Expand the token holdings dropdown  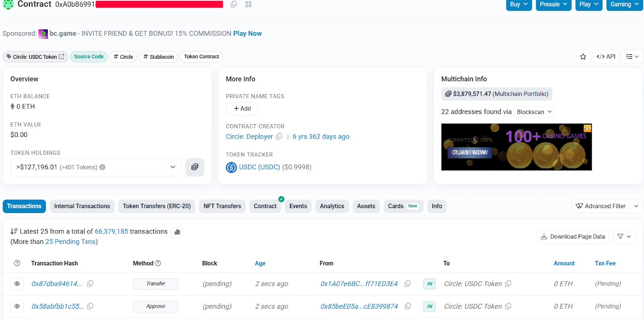(x=96, y=167)
